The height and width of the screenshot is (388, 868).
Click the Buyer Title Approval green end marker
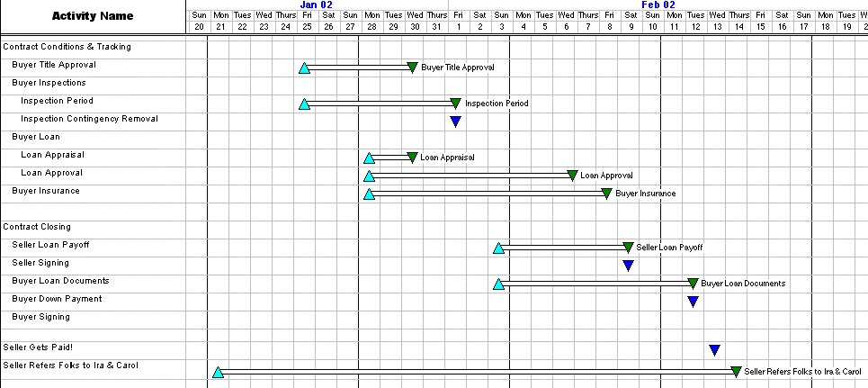412,67
